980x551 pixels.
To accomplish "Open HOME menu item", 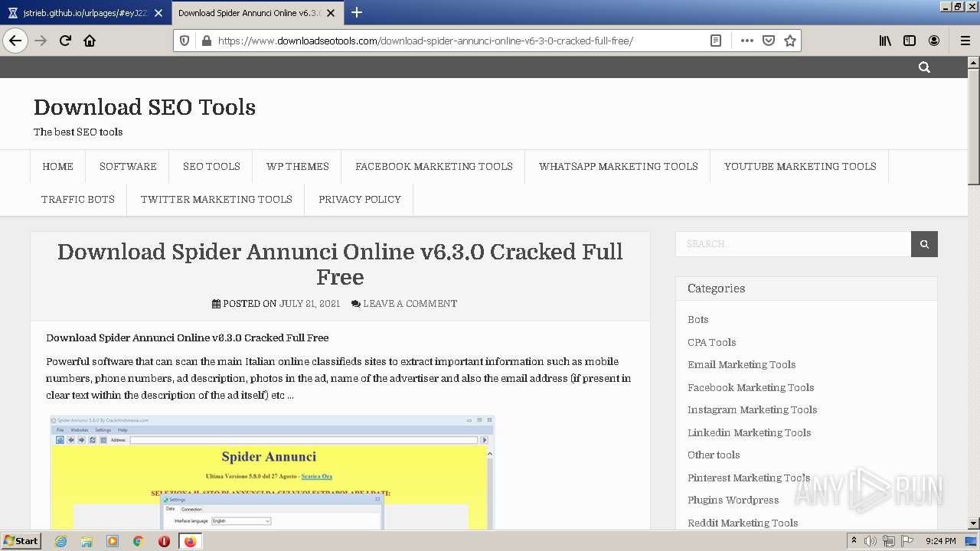I will [x=57, y=166].
